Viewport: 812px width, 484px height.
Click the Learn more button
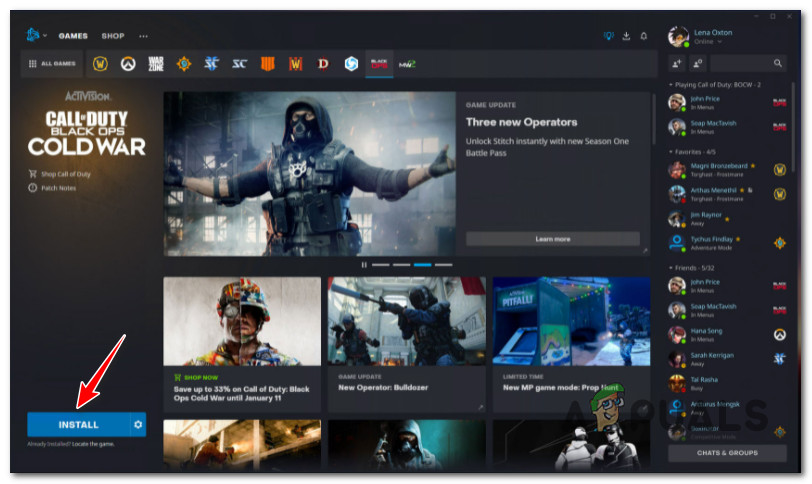click(552, 239)
